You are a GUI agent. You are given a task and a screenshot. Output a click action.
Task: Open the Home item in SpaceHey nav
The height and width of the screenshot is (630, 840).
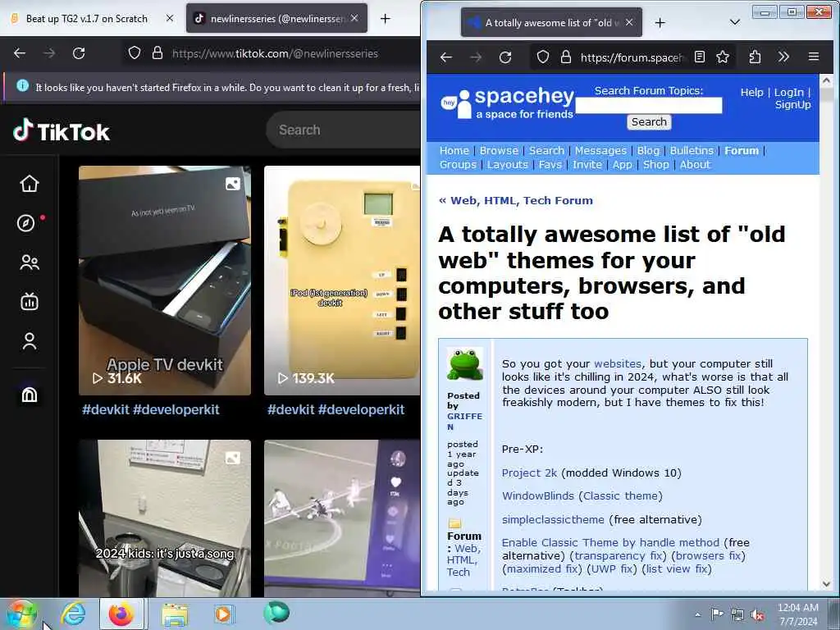454,151
